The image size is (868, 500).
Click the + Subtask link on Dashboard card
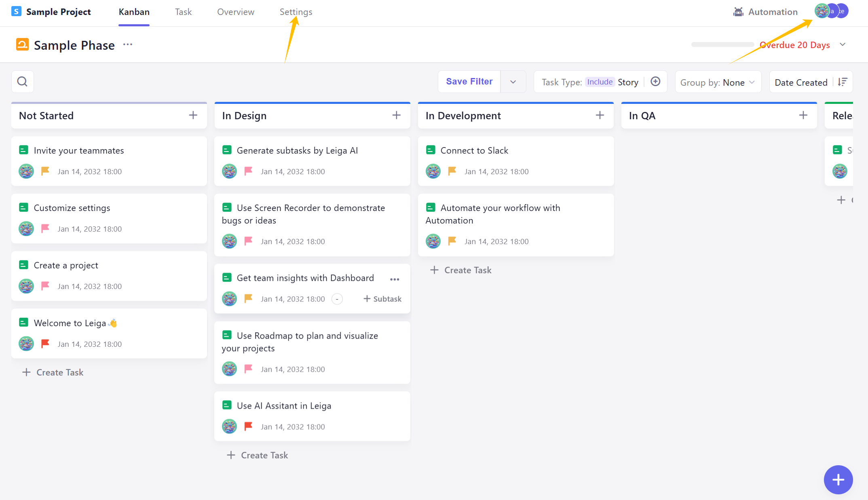point(382,299)
